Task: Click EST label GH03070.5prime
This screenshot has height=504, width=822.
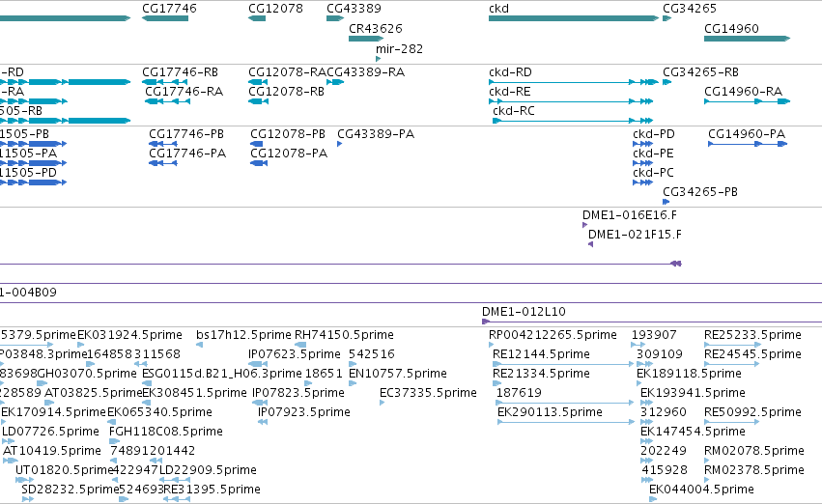Action: tap(87, 373)
